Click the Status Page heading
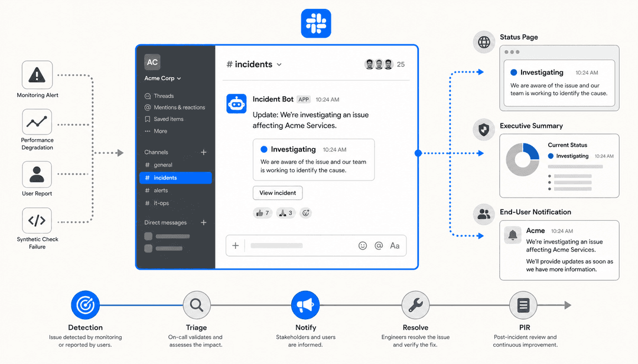Viewport: 638px width, 364px height. [519, 37]
